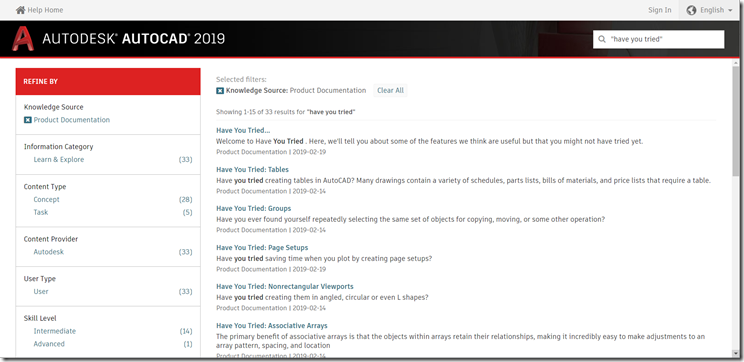The width and height of the screenshot is (744, 362).
Task: Click the globe icon beside English
Action: [x=691, y=10]
